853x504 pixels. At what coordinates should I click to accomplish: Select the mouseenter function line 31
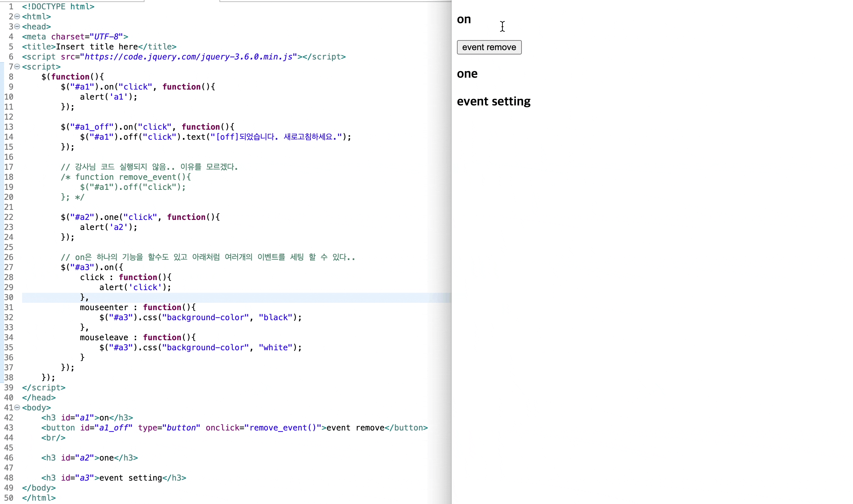click(x=137, y=306)
